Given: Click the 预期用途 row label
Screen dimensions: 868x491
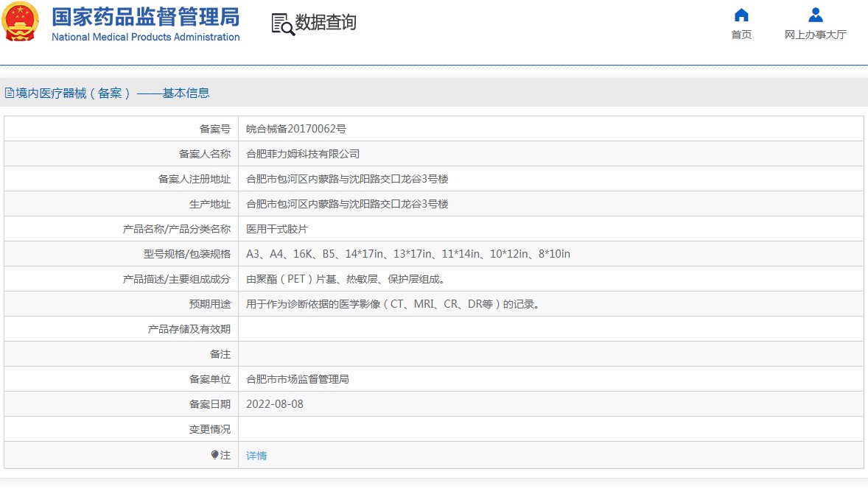Looking at the screenshot, I should click(x=210, y=304).
